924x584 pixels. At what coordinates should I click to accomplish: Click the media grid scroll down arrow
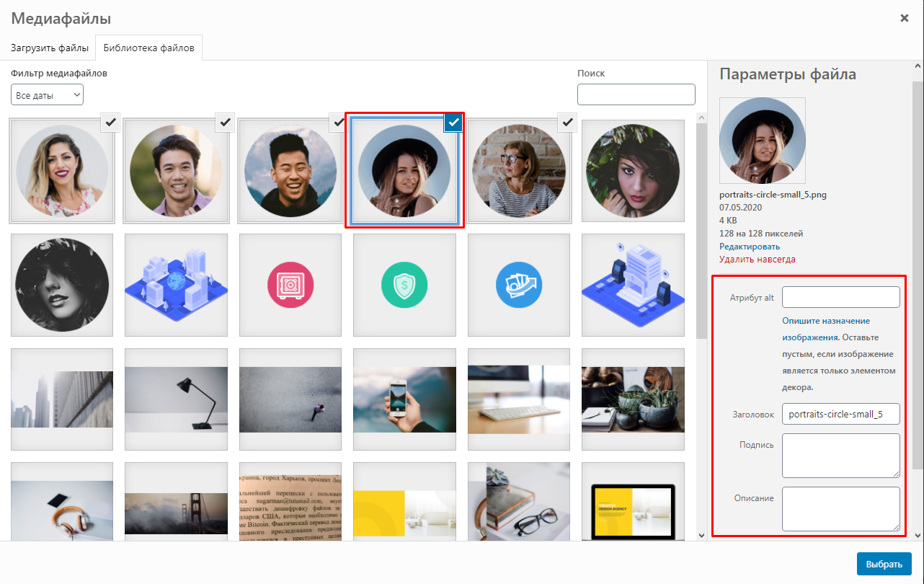pos(701,535)
